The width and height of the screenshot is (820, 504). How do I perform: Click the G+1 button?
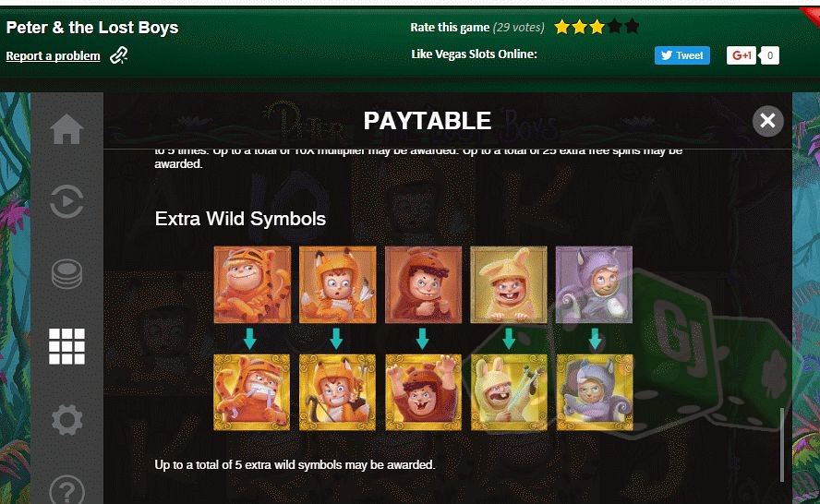coord(741,55)
